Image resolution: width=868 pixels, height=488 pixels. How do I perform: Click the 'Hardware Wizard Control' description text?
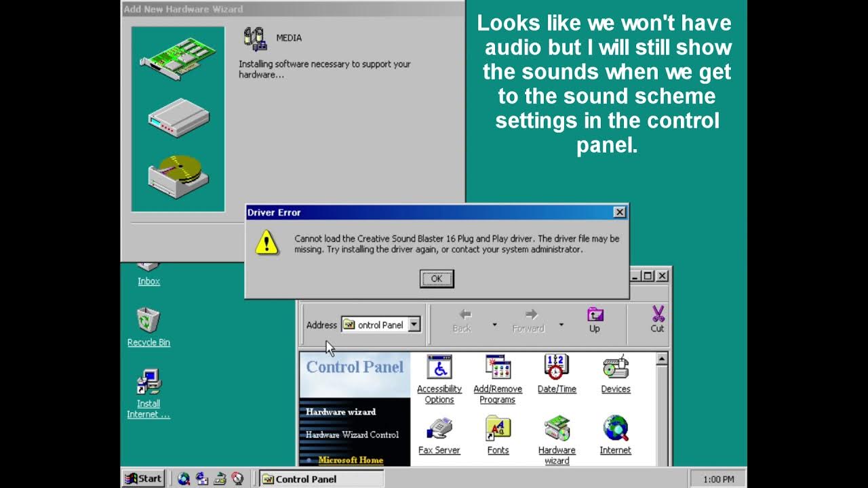(x=352, y=434)
